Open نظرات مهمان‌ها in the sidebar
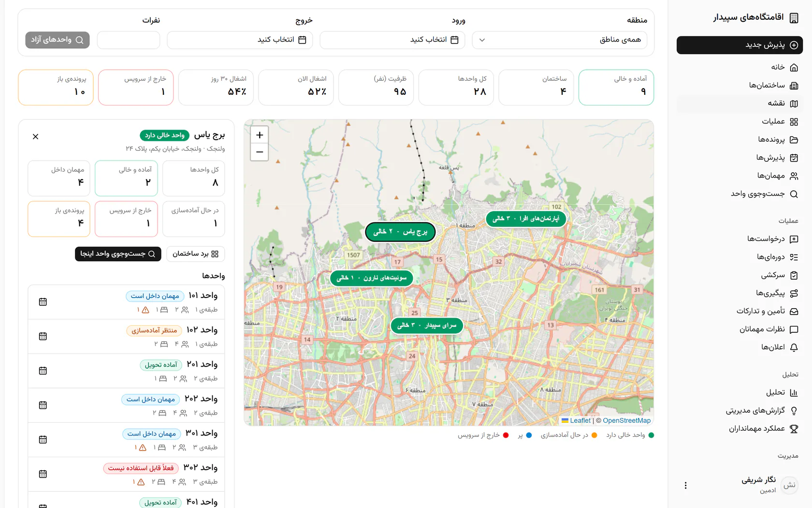812x508 pixels. 739,329
